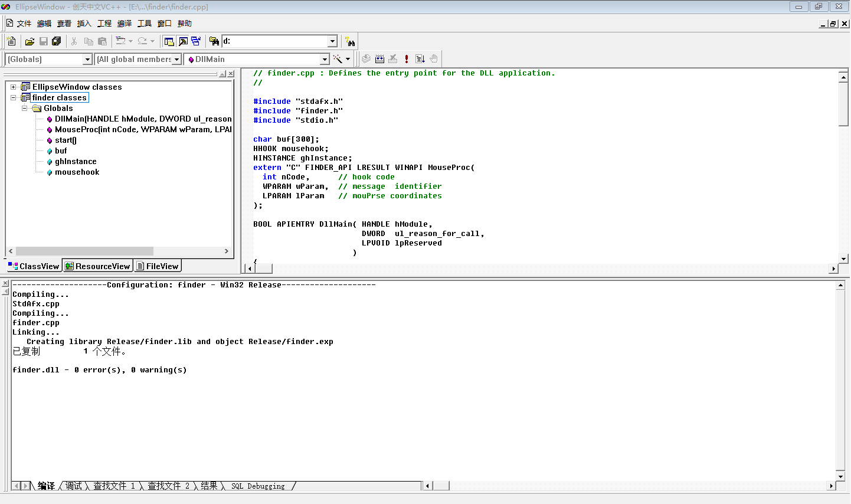Screen dimensions: 851x504
Task: Open the 文件 menu
Action: tap(24, 24)
